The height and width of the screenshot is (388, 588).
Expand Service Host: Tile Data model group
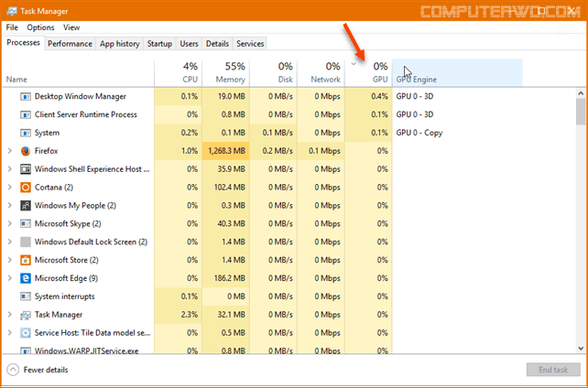click(10, 333)
